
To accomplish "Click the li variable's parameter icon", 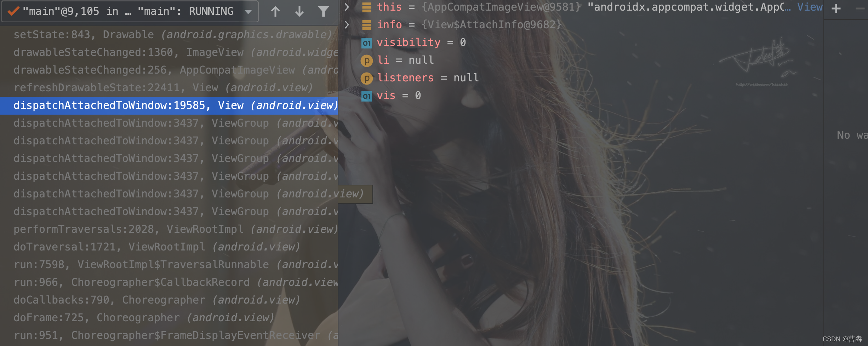I will coord(367,60).
